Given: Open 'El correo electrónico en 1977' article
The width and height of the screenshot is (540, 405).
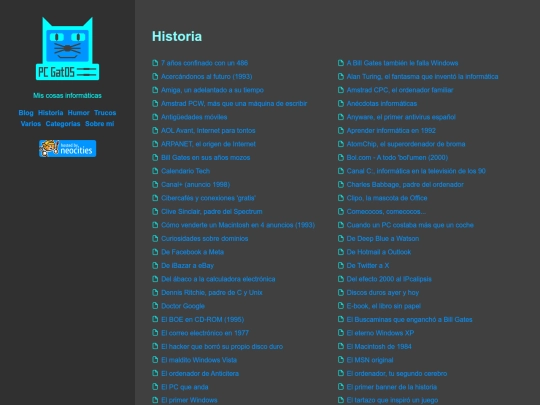Looking at the screenshot, I should point(205,333).
